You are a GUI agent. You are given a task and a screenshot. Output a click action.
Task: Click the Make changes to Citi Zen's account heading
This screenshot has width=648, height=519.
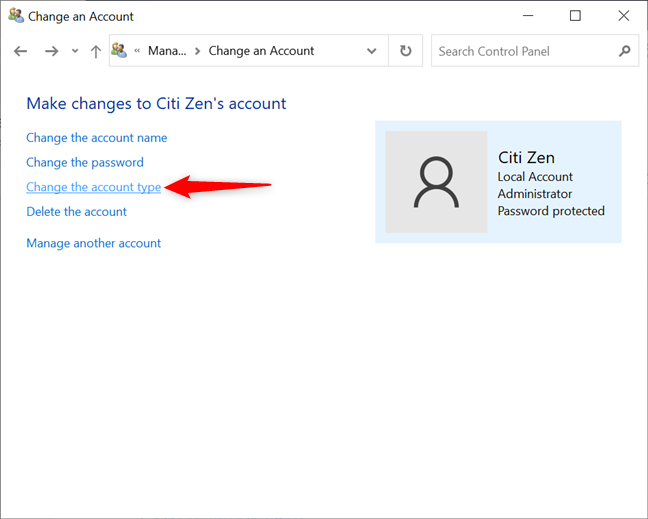coord(156,103)
